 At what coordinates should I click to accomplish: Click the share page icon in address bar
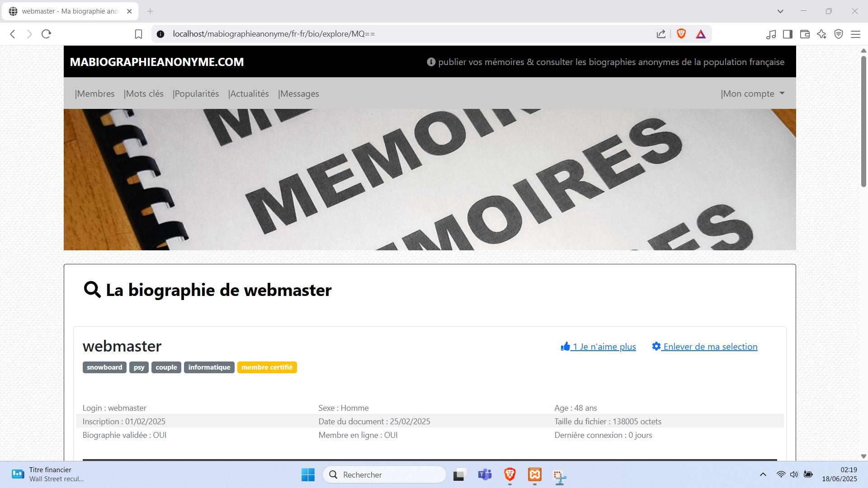(661, 34)
